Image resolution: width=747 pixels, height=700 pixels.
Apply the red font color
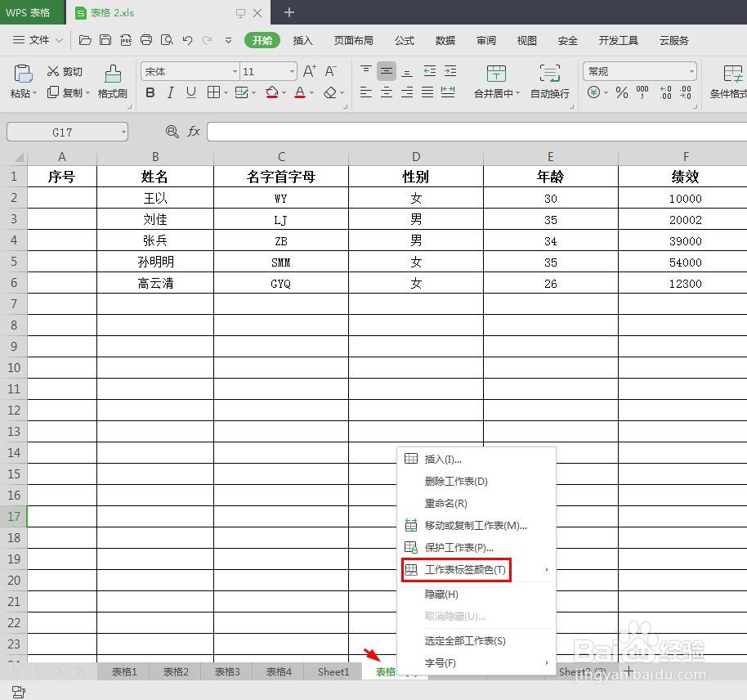[x=300, y=92]
